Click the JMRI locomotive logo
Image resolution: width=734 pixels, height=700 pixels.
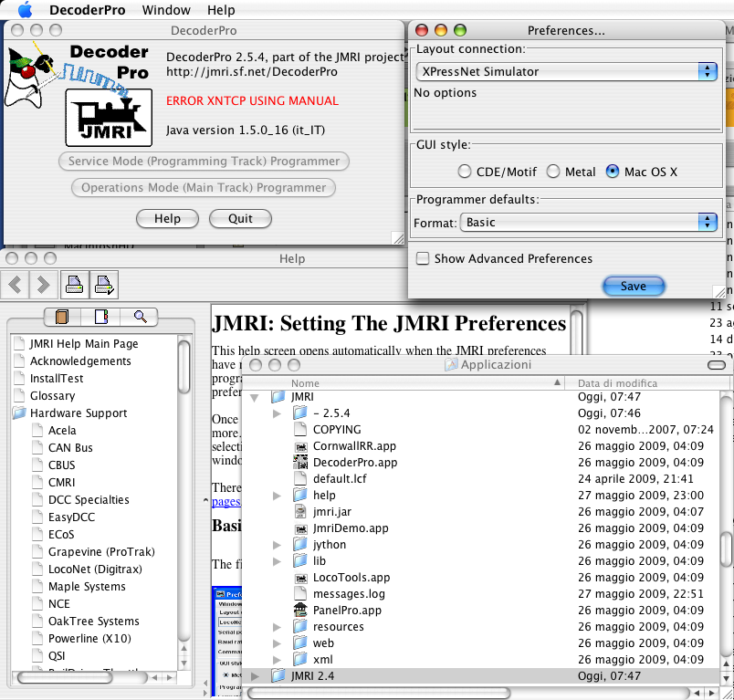tap(109, 118)
